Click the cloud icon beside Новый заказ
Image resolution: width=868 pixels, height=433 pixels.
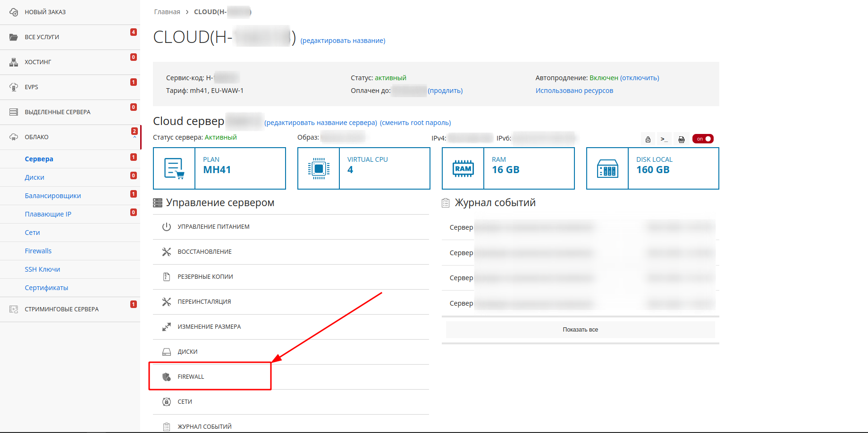(14, 12)
